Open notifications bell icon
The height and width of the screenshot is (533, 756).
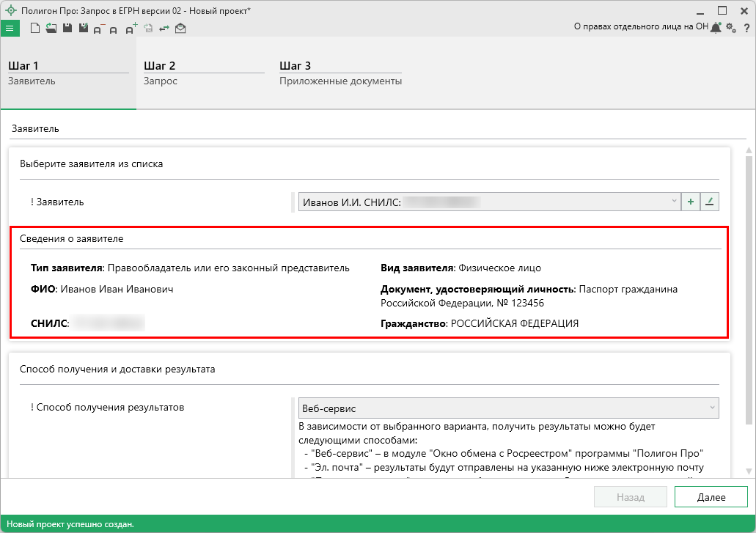pyautogui.click(x=716, y=27)
